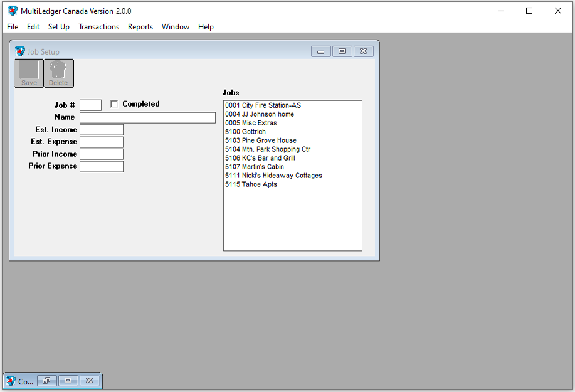
Task: Close the minimized company window
Action: coord(89,381)
